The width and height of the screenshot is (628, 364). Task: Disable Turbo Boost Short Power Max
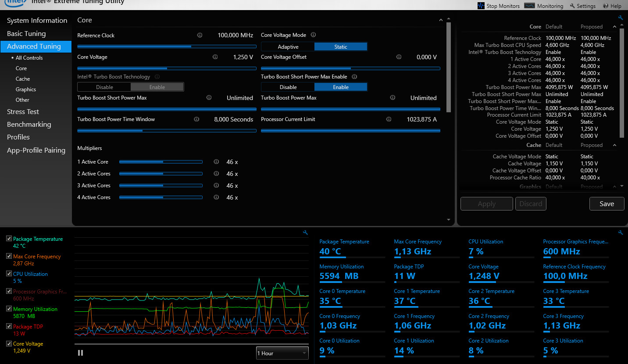(x=288, y=87)
